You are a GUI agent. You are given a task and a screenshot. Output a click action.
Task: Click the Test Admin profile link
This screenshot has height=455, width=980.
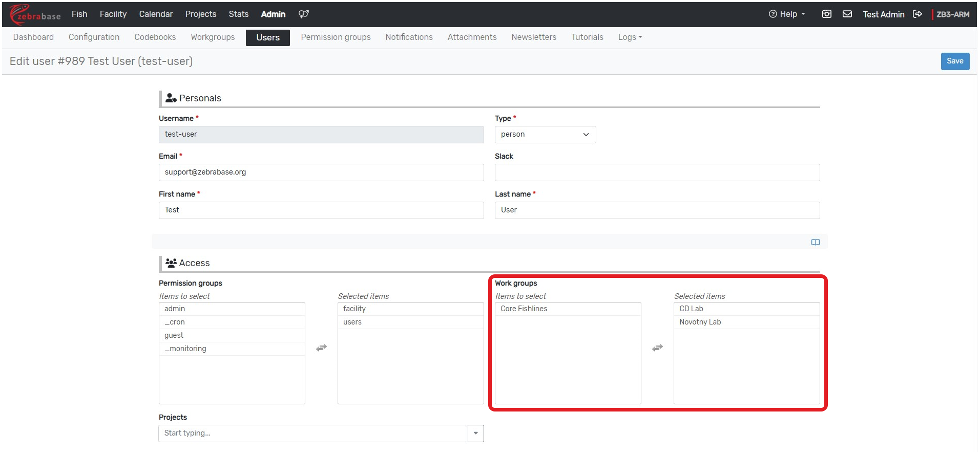point(883,14)
